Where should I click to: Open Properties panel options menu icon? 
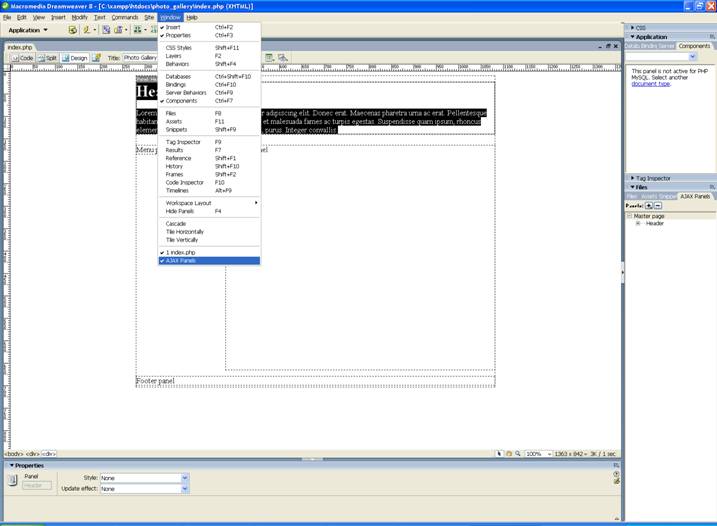pos(616,465)
